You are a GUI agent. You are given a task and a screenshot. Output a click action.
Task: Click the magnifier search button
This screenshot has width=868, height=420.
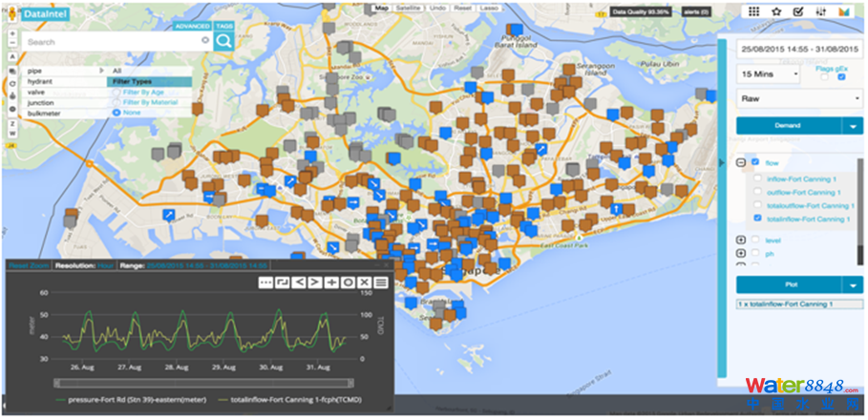tap(223, 41)
